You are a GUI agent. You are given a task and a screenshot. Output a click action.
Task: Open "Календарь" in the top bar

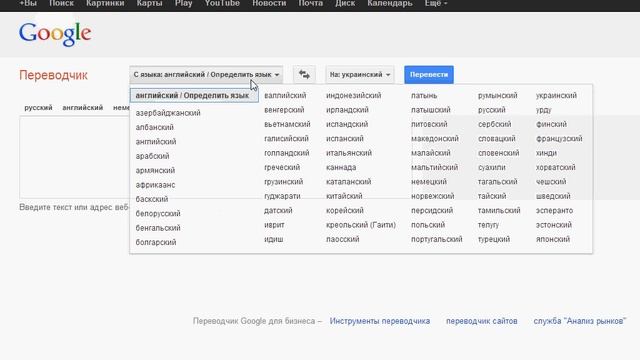coord(389,4)
